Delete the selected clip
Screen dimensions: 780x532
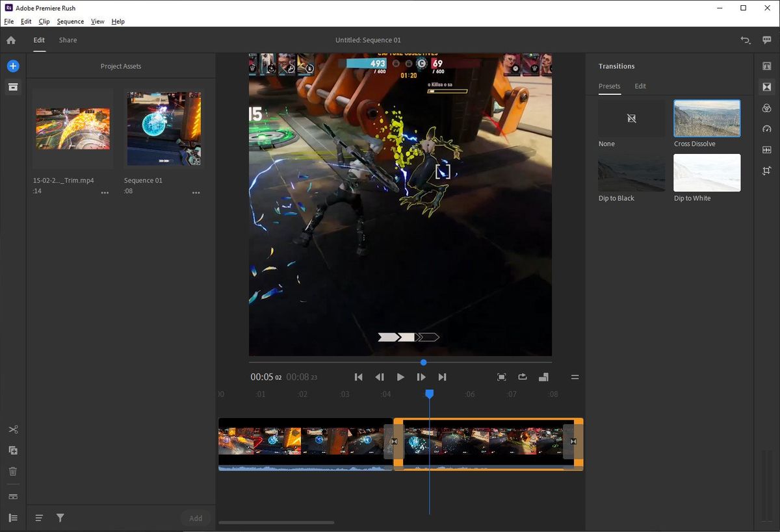pyautogui.click(x=12, y=471)
